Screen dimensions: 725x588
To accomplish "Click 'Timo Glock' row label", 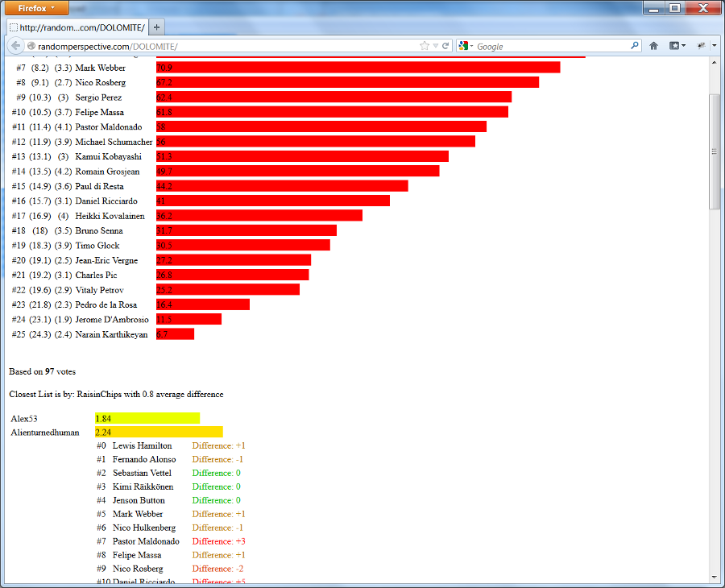I will [97, 246].
